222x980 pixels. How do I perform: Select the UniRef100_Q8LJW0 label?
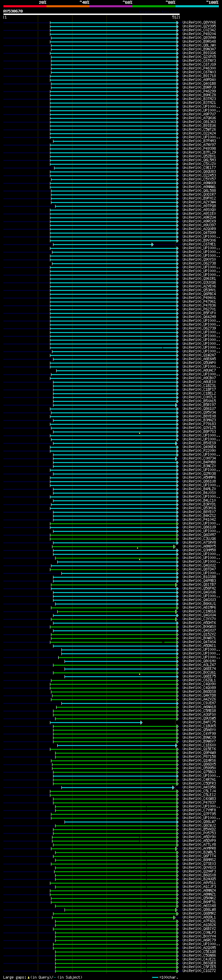pyautogui.click(x=199, y=45)
